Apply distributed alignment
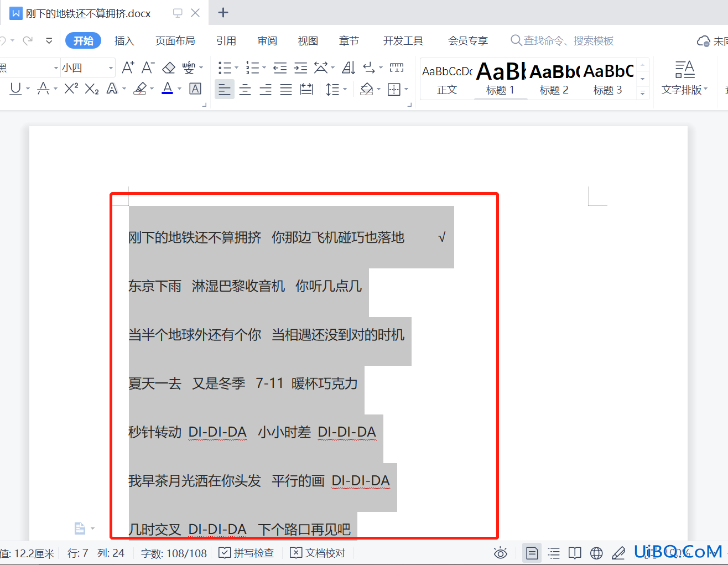The height and width of the screenshot is (565, 728). (x=306, y=89)
